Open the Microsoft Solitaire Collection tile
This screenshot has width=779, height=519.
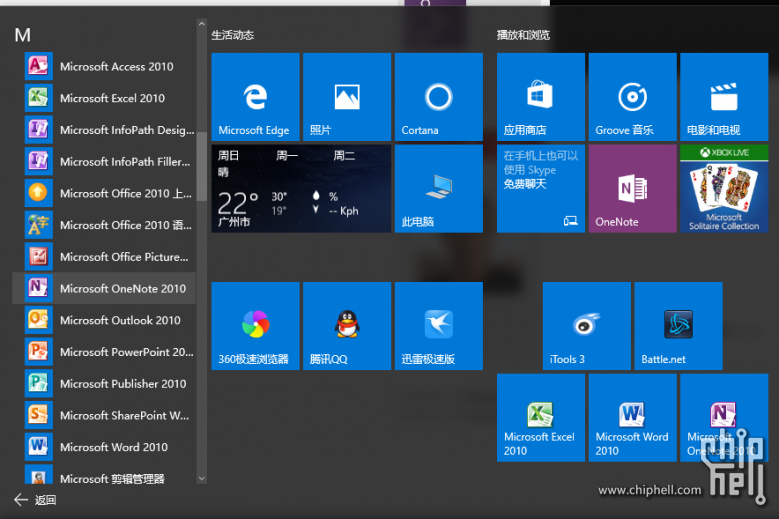click(x=724, y=188)
